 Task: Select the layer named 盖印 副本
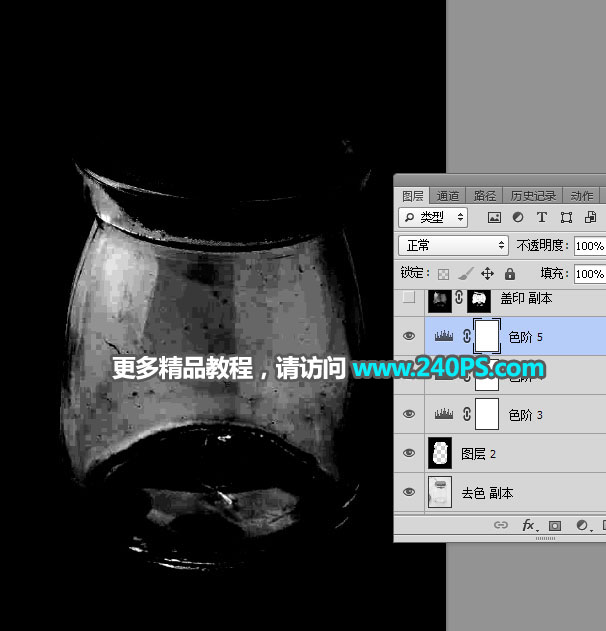coord(526,298)
